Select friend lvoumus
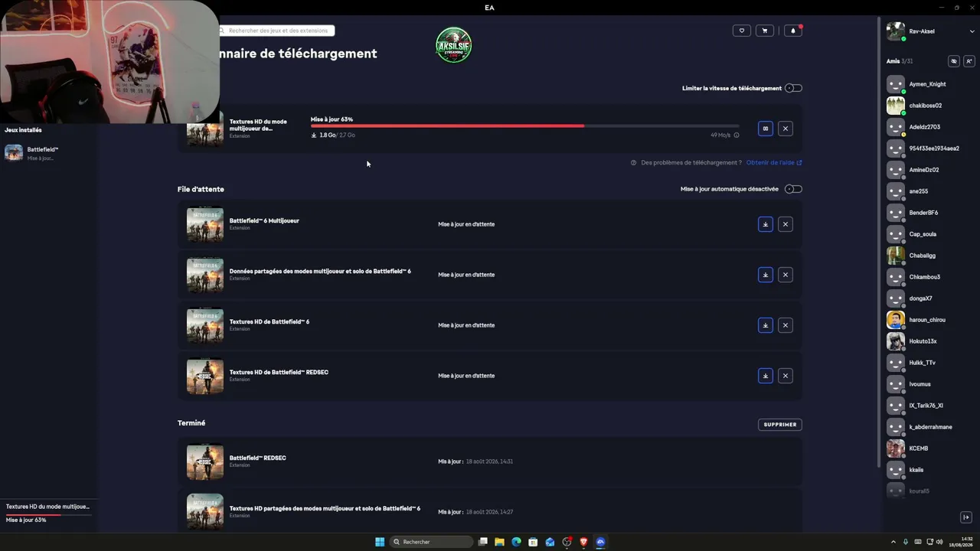The width and height of the screenshot is (980, 551). click(x=920, y=384)
